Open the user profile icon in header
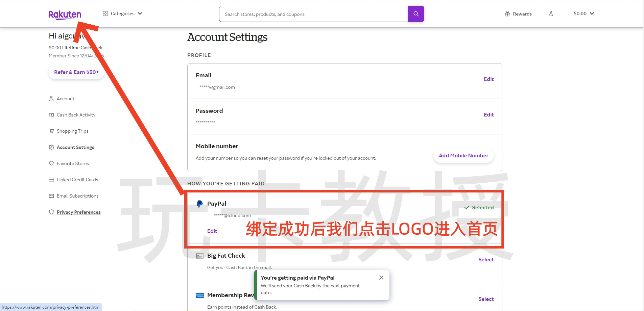Image resolution: width=644 pixels, height=311 pixels. point(550,14)
